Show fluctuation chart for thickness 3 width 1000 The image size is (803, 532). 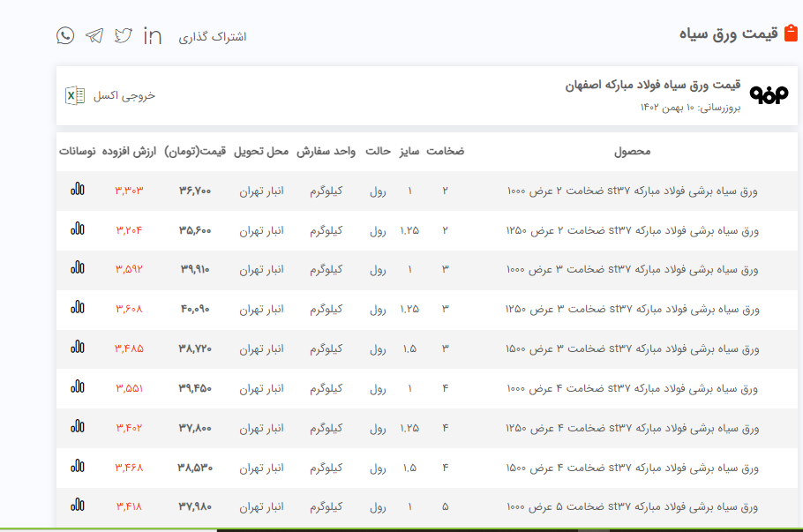tap(78, 269)
